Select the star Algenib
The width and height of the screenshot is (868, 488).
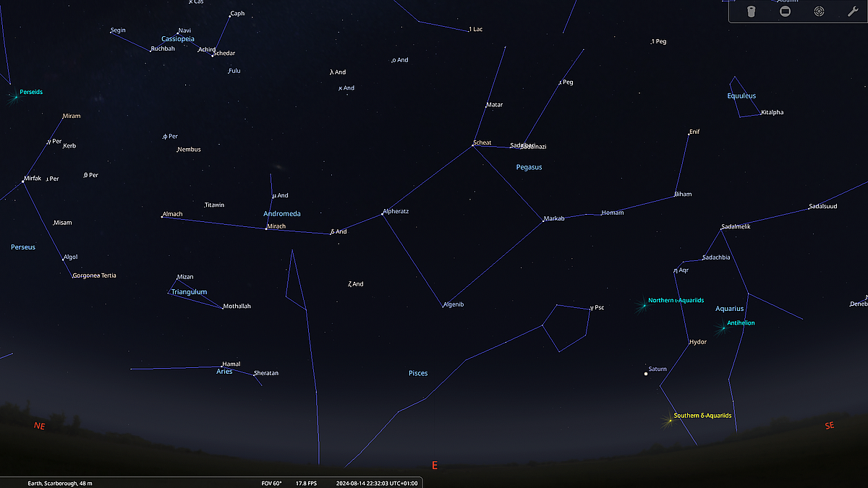coord(443,306)
